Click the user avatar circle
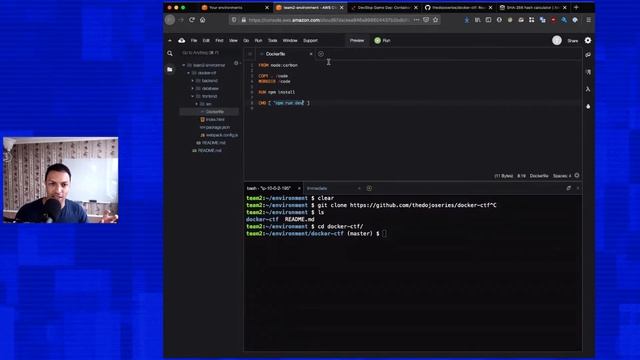The height and width of the screenshot is (360, 640). point(557,40)
